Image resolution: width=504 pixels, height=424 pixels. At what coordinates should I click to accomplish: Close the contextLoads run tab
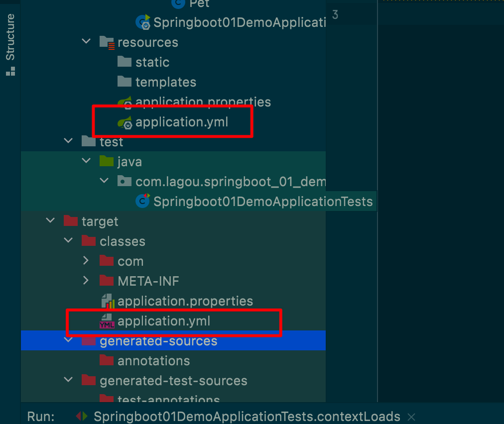[411, 417]
